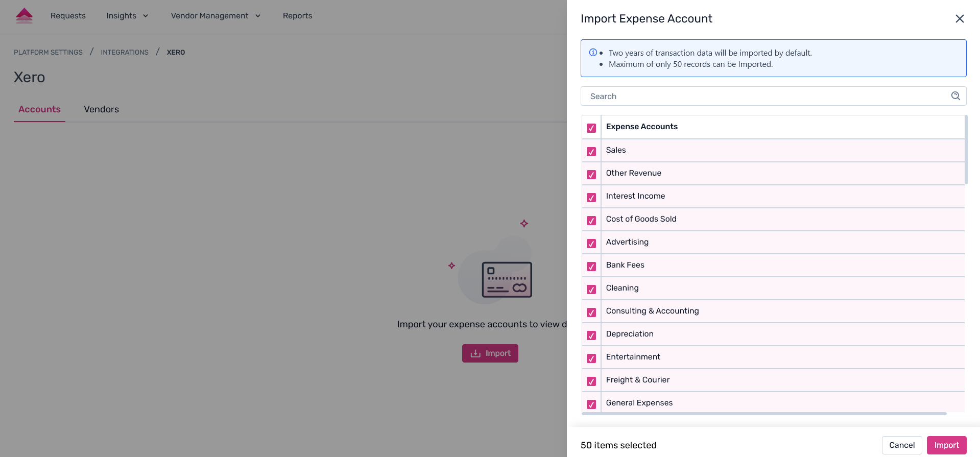This screenshot has width=980, height=457.
Task: Open the Vendor Management dropdown
Action: [x=216, y=16]
